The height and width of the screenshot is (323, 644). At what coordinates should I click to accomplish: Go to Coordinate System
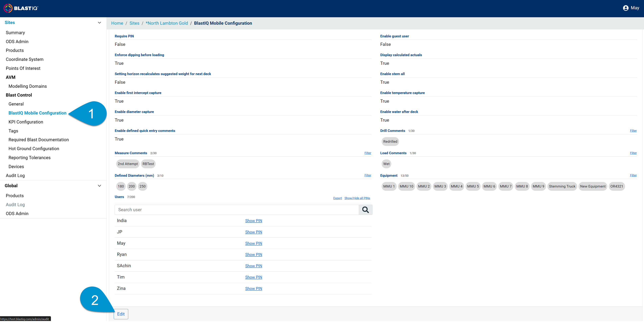(25, 60)
